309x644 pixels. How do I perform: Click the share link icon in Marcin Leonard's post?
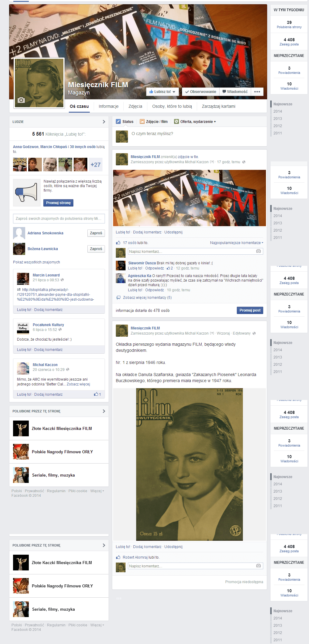19,290
